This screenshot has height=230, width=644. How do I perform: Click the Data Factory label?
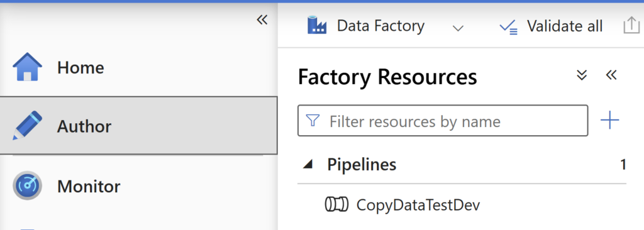click(380, 26)
